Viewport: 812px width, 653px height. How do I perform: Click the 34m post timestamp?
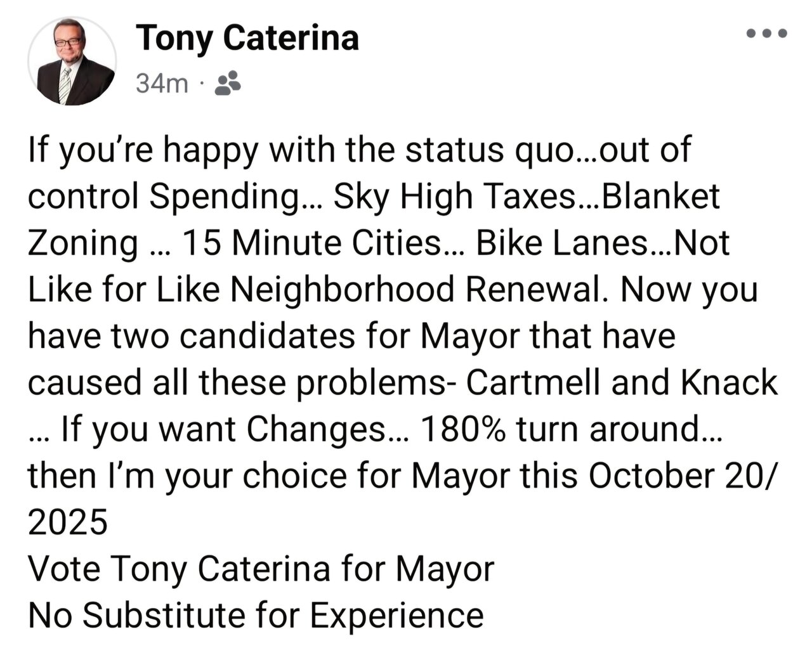(162, 83)
